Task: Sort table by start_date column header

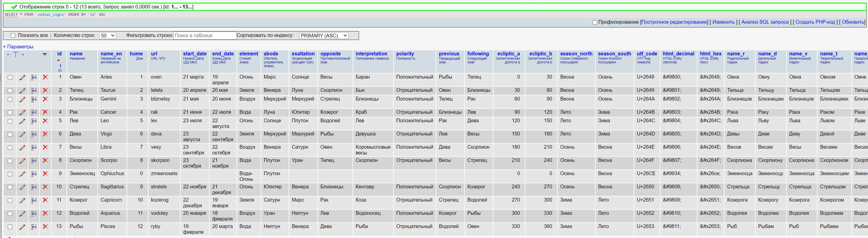Action: click(195, 54)
